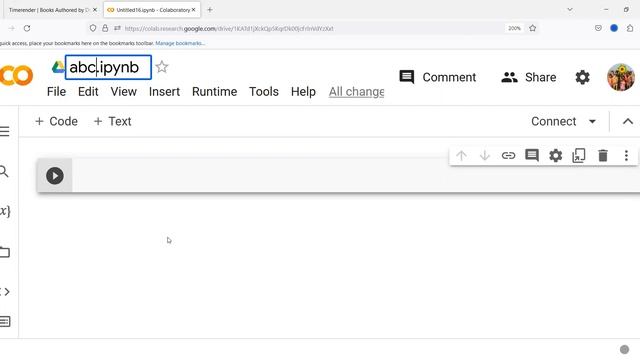Click the Google Drive icon beside the filename
The height and width of the screenshot is (360, 640).
pos(58,67)
